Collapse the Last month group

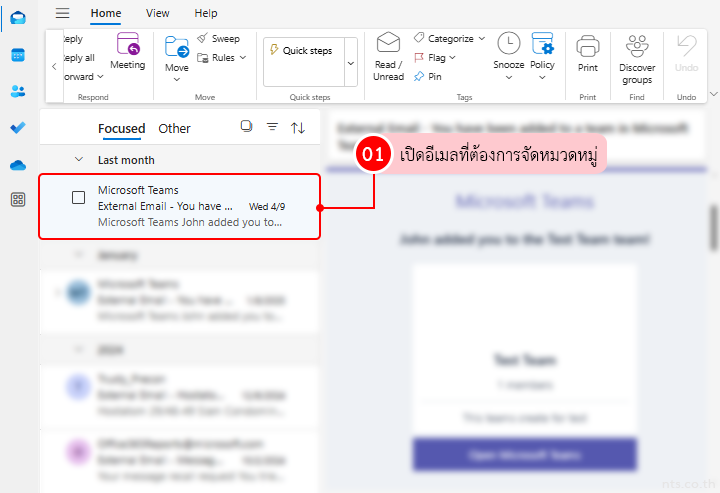pos(79,160)
